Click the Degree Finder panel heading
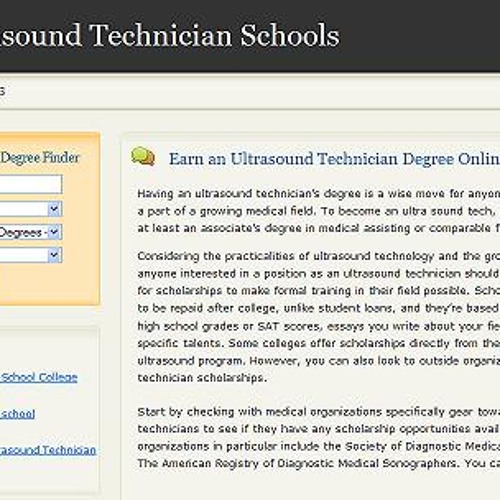The height and width of the screenshot is (500, 500). click(40, 157)
